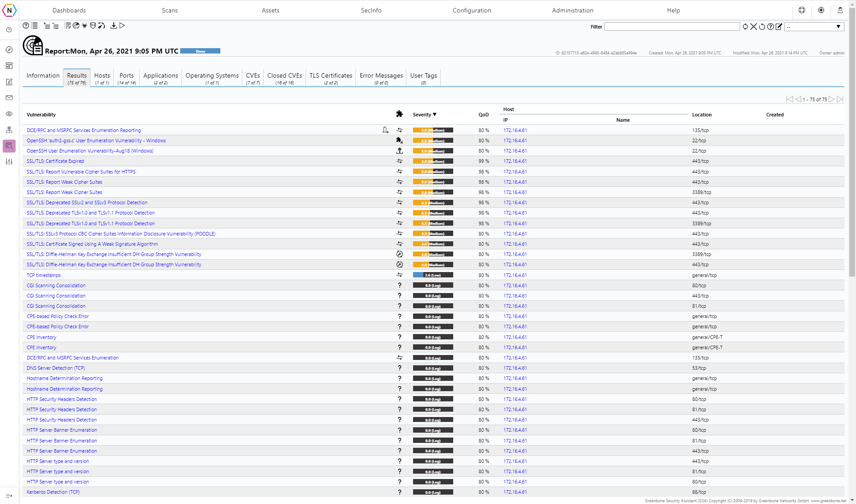This screenshot has width=856, height=504.
Task: Open POODLE vulnerability result link
Action: click(x=121, y=234)
